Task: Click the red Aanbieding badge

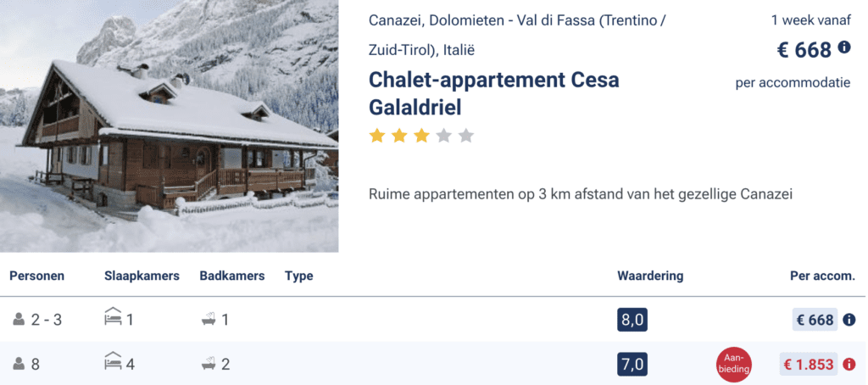Action: 734,365
